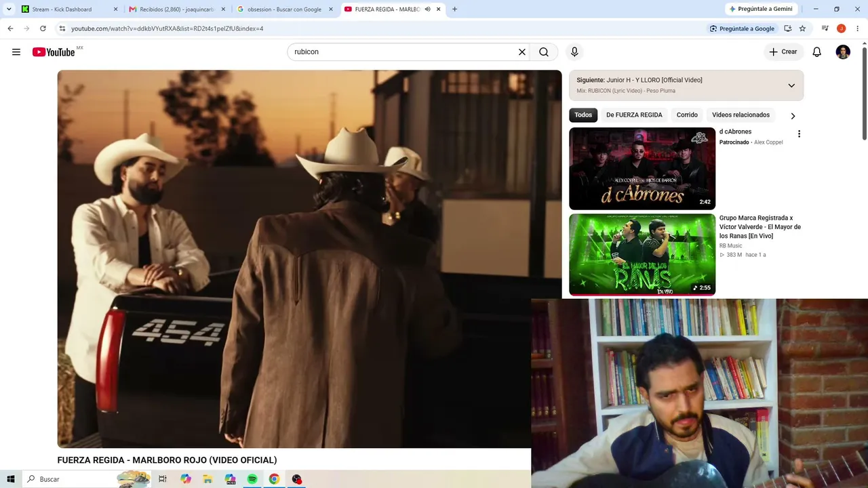
Task: Click the video title FUERZA REGIDA - MARLBORO ROJO
Action: coord(167,460)
